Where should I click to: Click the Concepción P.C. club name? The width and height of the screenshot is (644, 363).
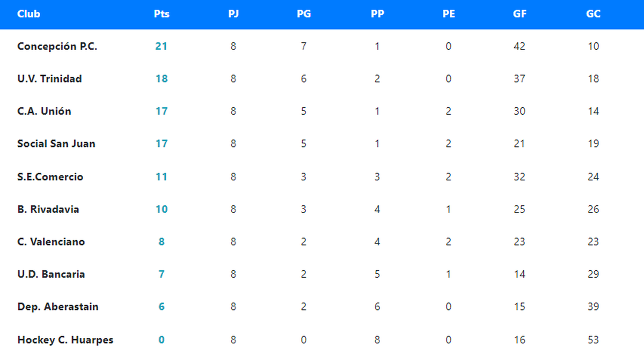pyautogui.click(x=57, y=46)
